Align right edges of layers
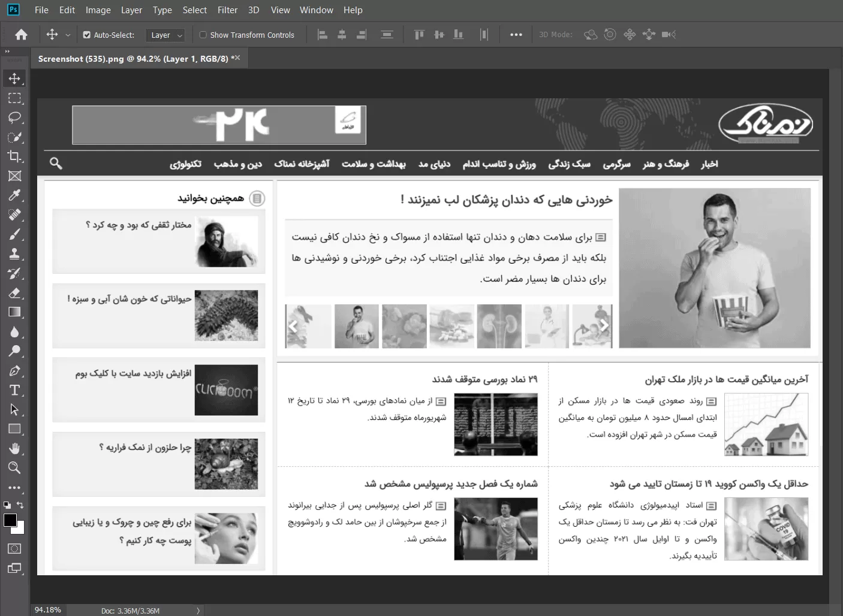This screenshot has height=616, width=843. [x=361, y=35]
